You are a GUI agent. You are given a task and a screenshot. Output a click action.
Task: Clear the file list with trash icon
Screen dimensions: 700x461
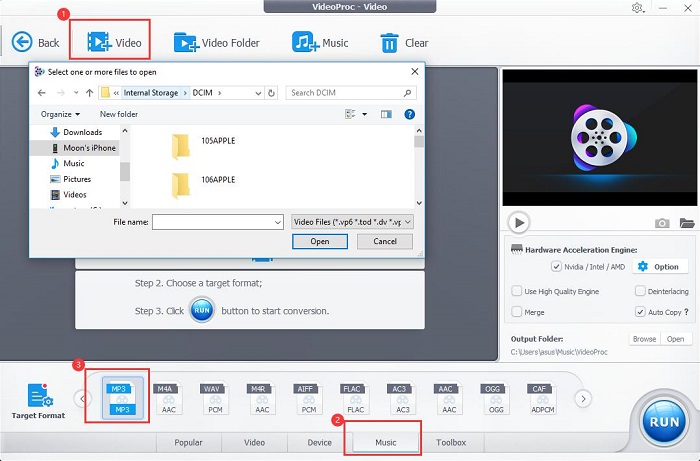(x=404, y=43)
